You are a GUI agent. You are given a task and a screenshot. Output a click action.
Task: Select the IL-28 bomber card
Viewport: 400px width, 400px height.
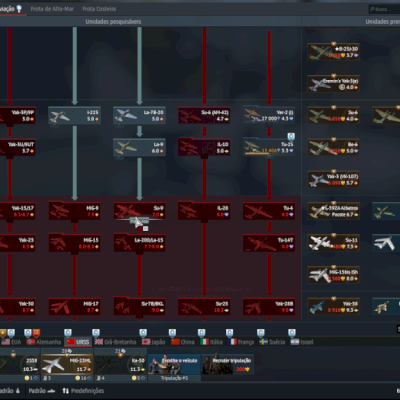[x=204, y=211]
